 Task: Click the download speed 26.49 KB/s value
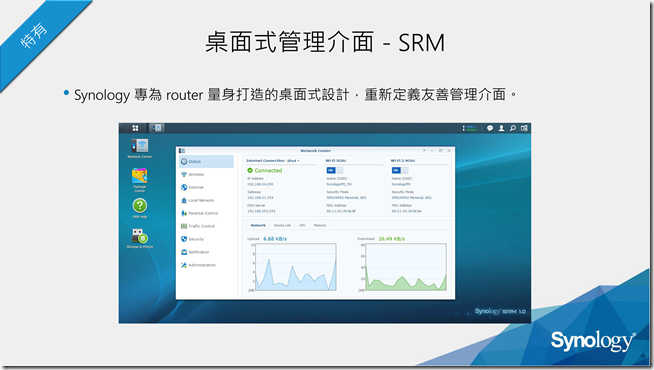(x=391, y=239)
